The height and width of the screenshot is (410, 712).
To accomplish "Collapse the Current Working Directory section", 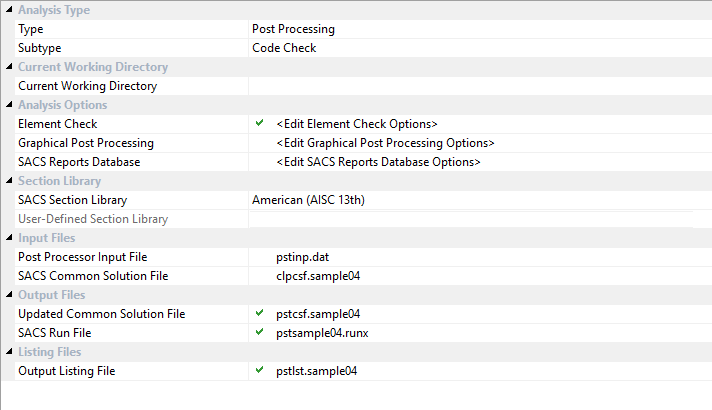I will [x=8, y=67].
